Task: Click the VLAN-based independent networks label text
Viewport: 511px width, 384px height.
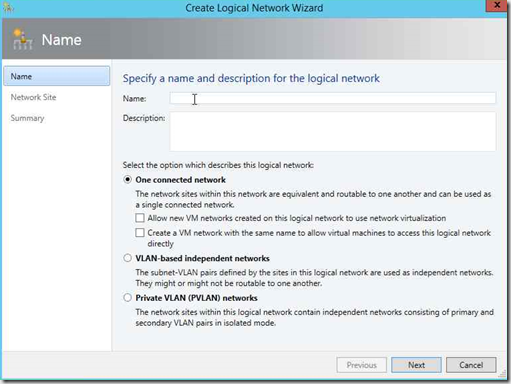Action: [x=202, y=259]
